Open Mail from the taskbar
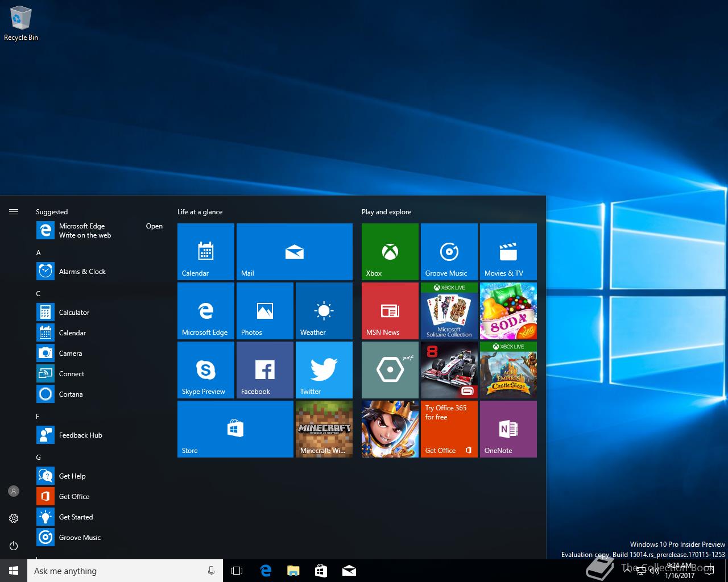 349,571
